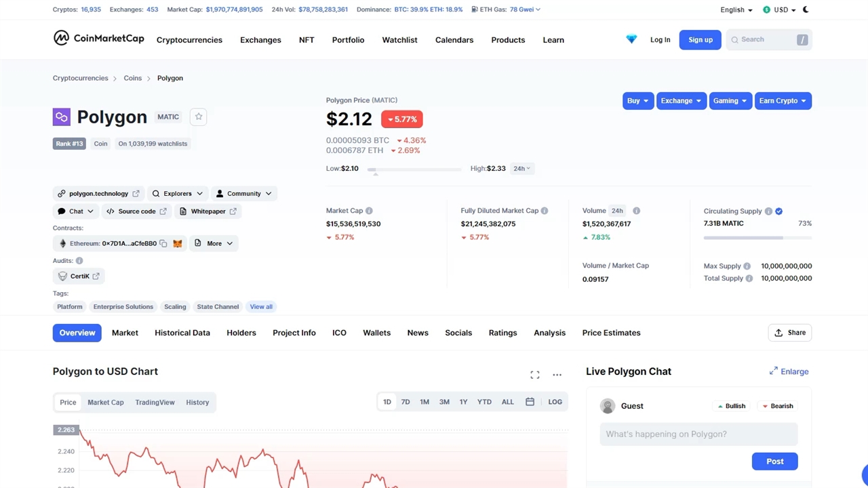Screen dimensions: 868x488
Task: Click the Sign up button
Action: 700,39
